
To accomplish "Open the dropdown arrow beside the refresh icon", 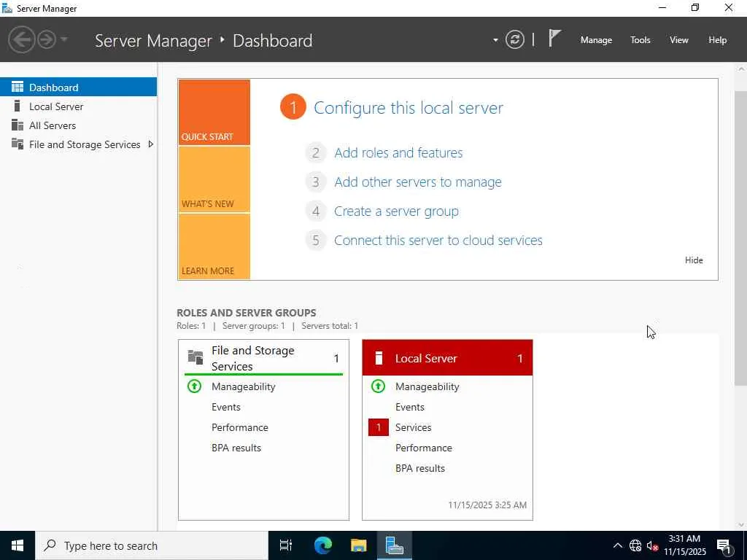I will (495, 40).
